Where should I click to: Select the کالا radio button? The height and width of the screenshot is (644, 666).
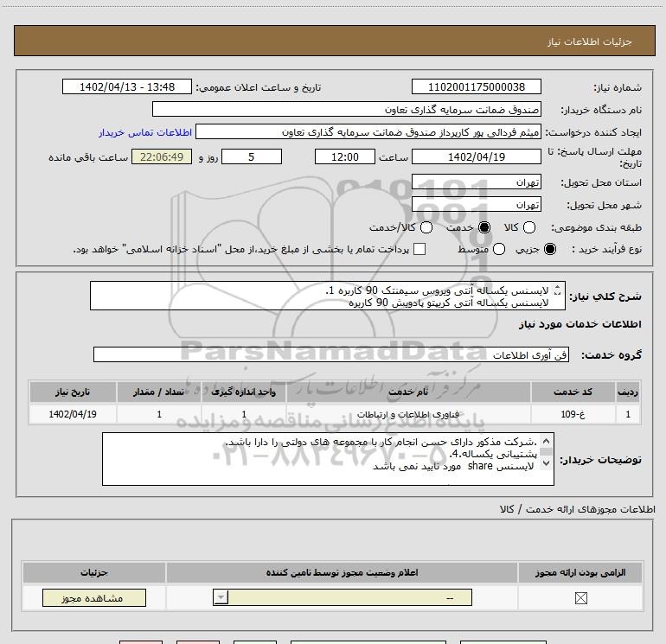click(x=528, y=227)
